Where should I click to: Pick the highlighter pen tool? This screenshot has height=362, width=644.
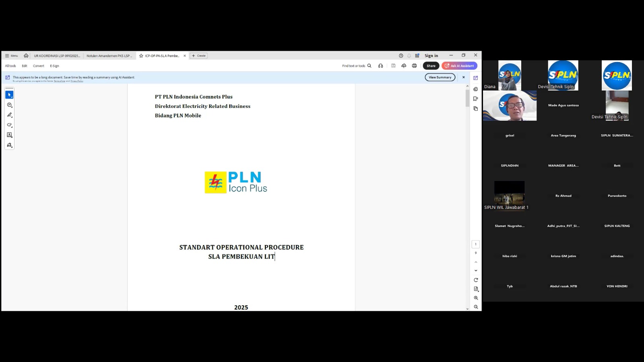[9, 115]
